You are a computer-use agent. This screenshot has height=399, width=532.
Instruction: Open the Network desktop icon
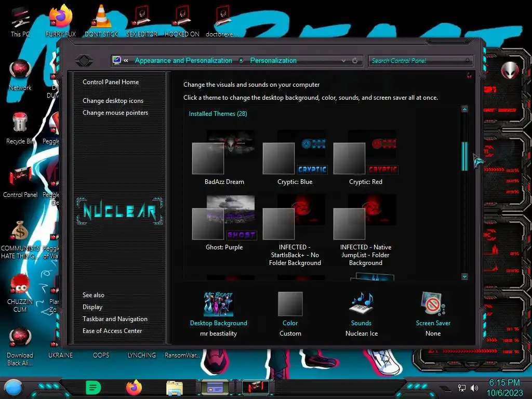point(20,75)
